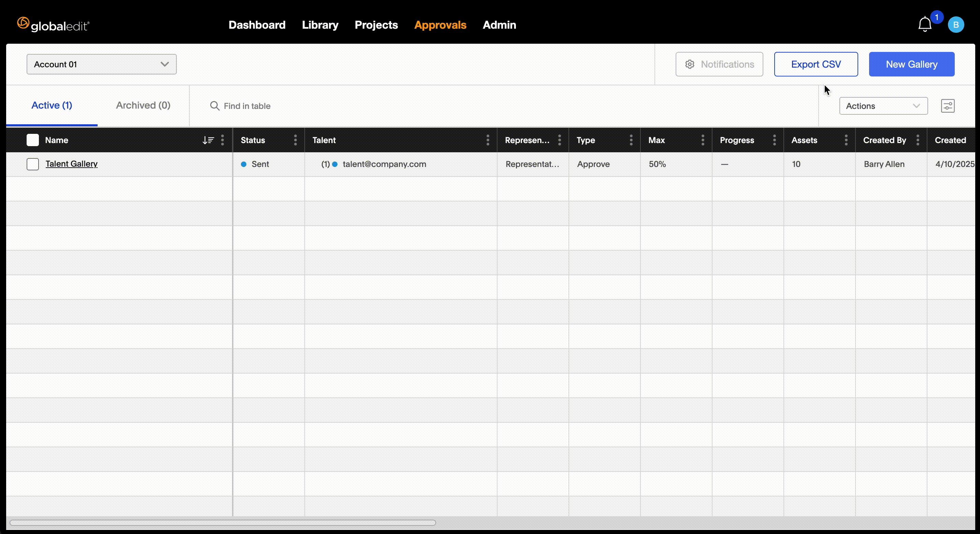Check the Talent Gallery row checkbox
Screen dimensions: 980x534
(x=33, y=164)
